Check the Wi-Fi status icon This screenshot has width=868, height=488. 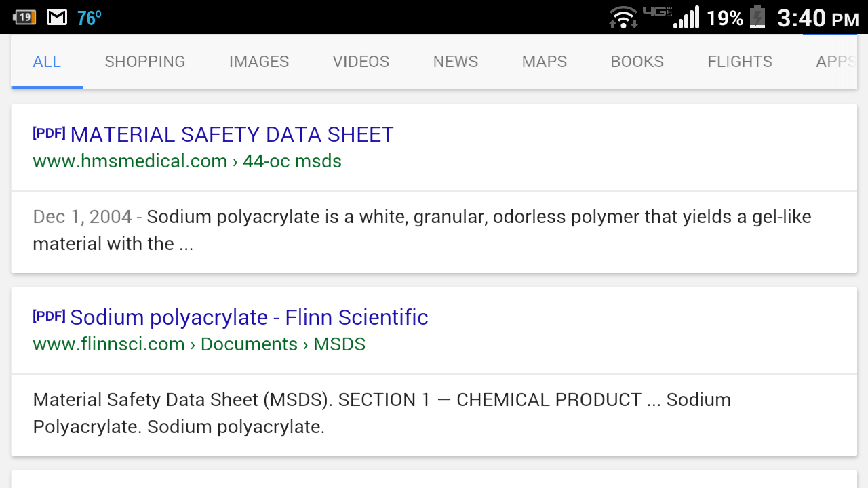click(x=623, y=17)
